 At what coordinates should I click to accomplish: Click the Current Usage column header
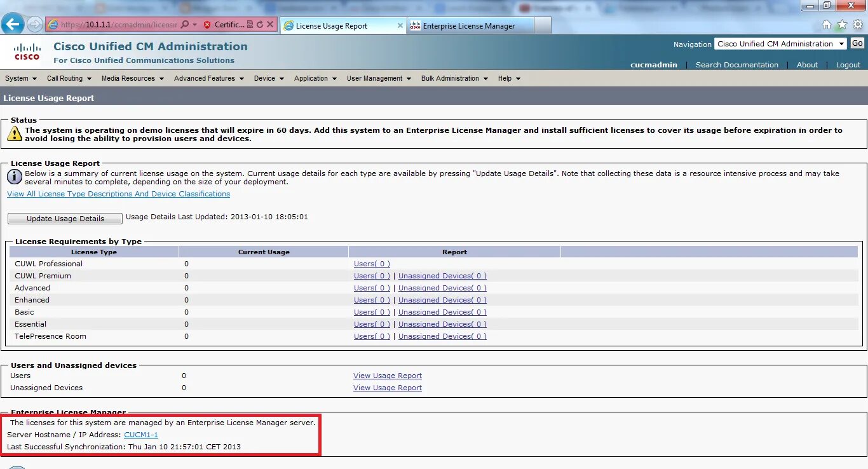[264, 252]
